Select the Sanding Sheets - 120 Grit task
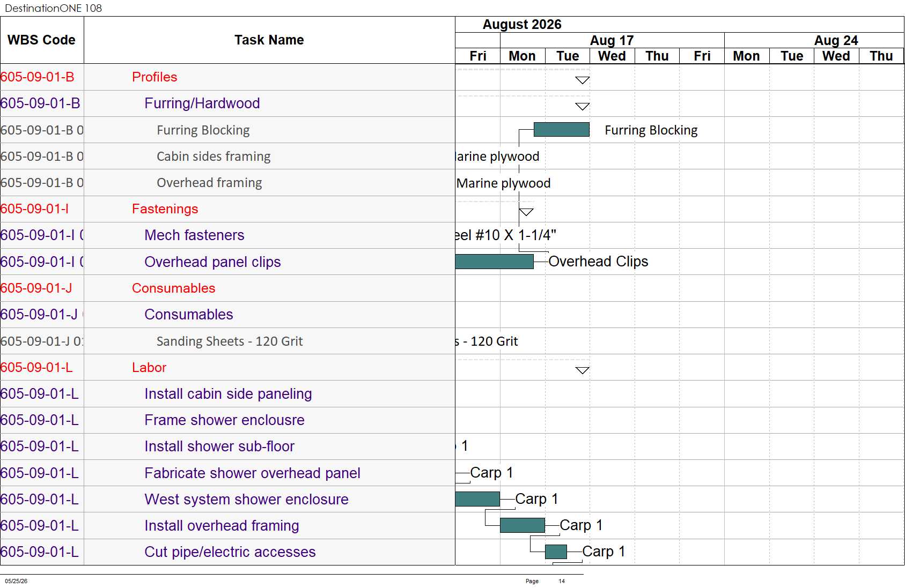The height and width of the screenshot is (588, 905). pos(230,341)
